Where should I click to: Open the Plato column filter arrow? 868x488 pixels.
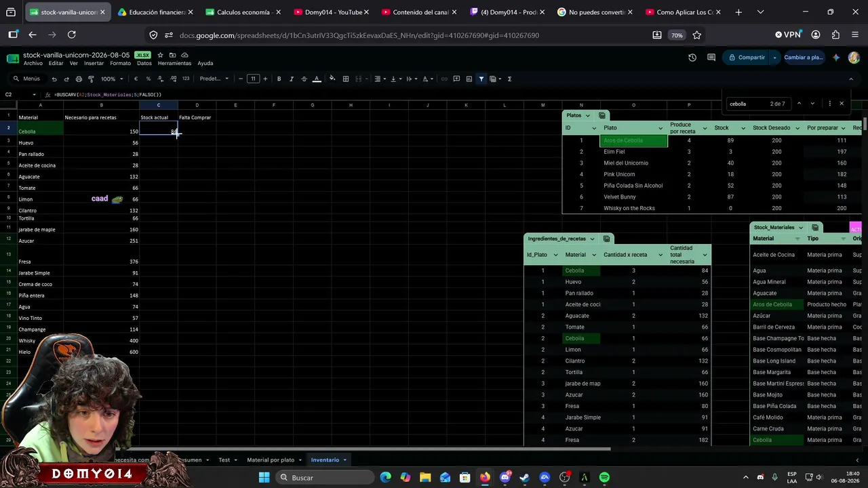tap(660, 128)
